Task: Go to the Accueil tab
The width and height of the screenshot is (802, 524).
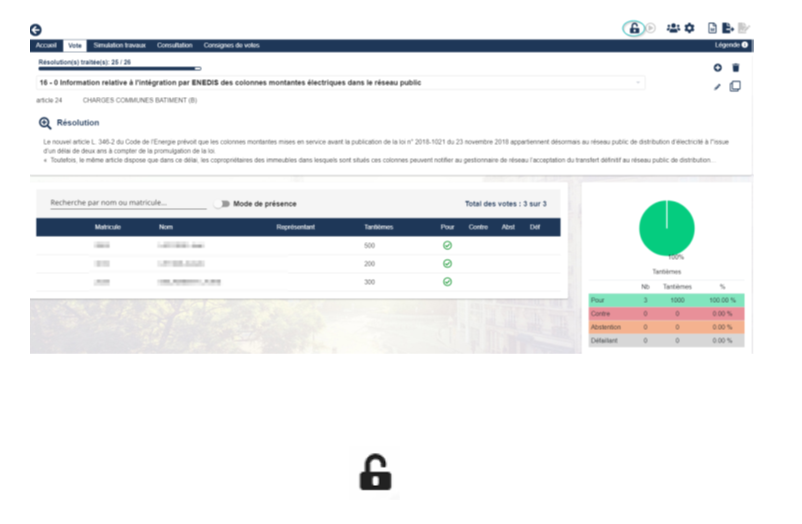Action: point(46,45)
